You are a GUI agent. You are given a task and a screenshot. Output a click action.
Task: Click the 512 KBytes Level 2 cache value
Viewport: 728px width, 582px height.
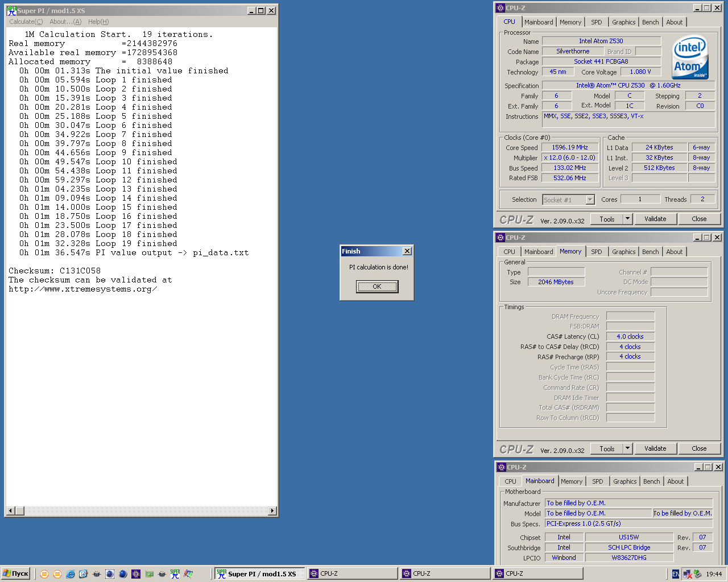659,168
